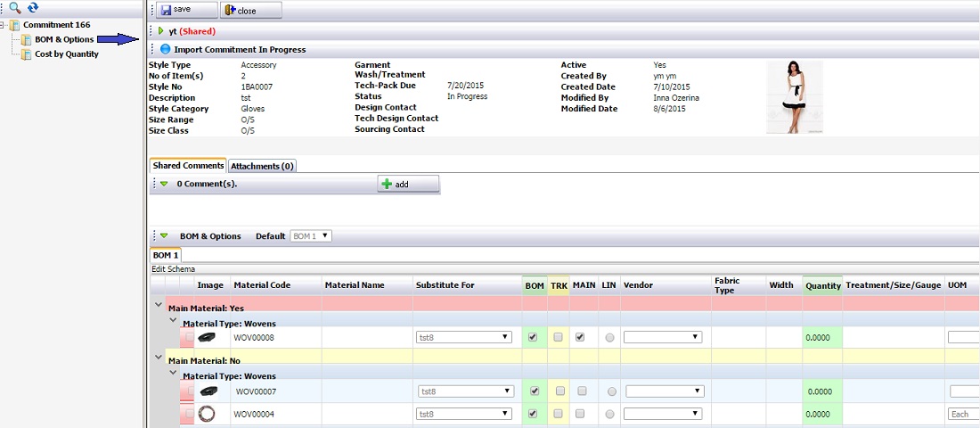
Task: Click the WOV00008 material image icon
Action: point(207,338)
